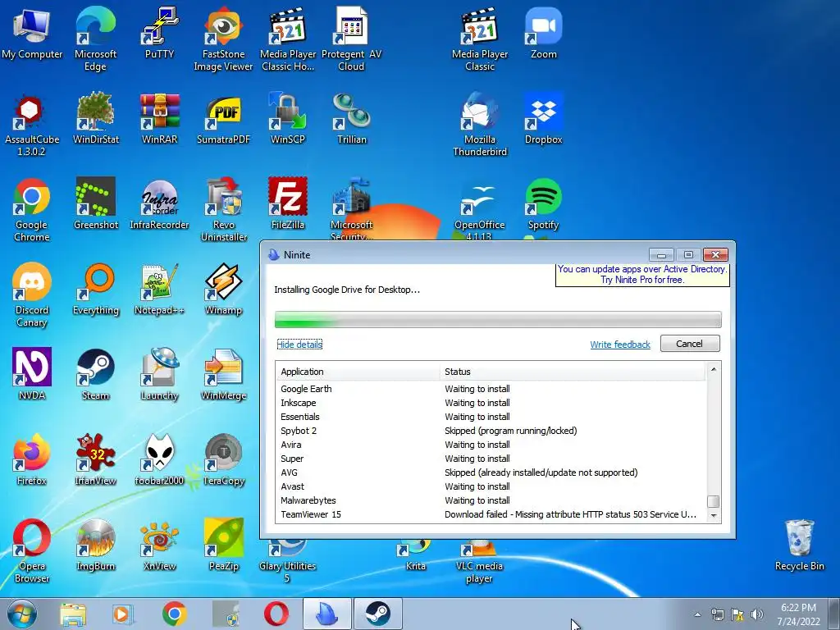Click the Mozilla Thunderbird shortcut
Viewport: 840px width, 630px height.
pos(479,125)
